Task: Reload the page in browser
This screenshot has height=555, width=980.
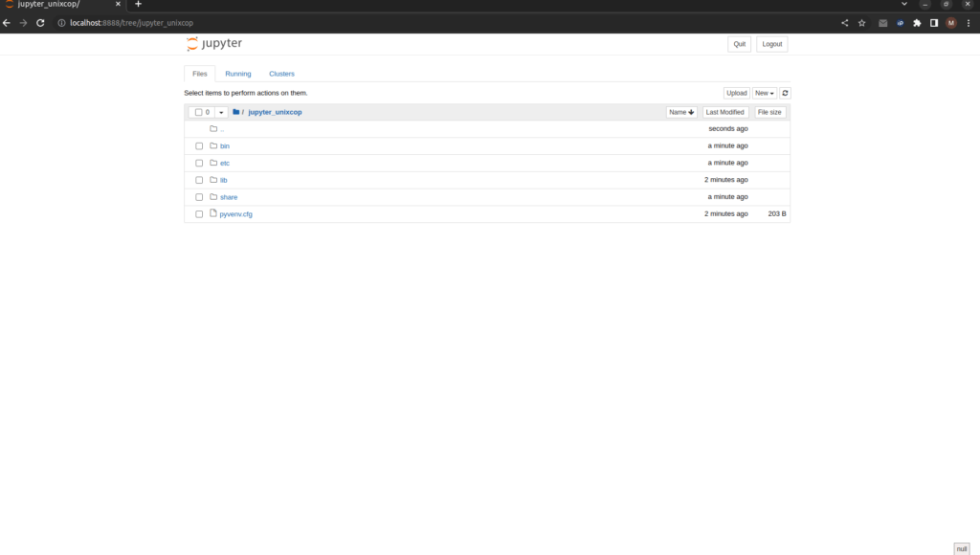Action: tap(40, 23)
